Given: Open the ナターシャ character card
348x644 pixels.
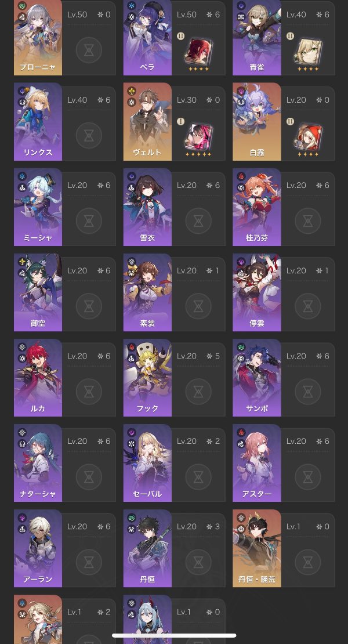Looking at the screenshot, I should pos(38,463).
